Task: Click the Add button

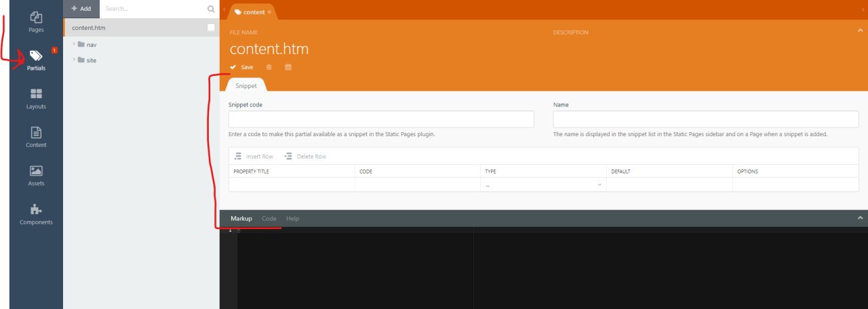Action: click(81, 9)
